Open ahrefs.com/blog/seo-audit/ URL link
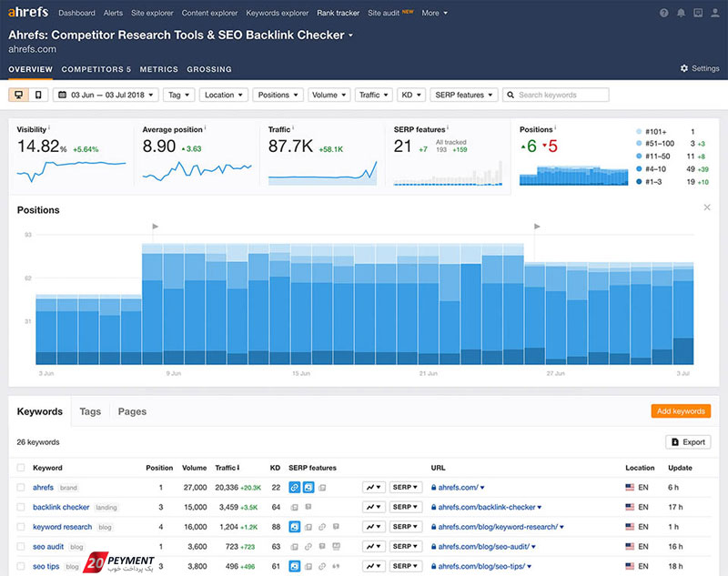This screenshot has width=728, height=576. (x=484, y=546)
